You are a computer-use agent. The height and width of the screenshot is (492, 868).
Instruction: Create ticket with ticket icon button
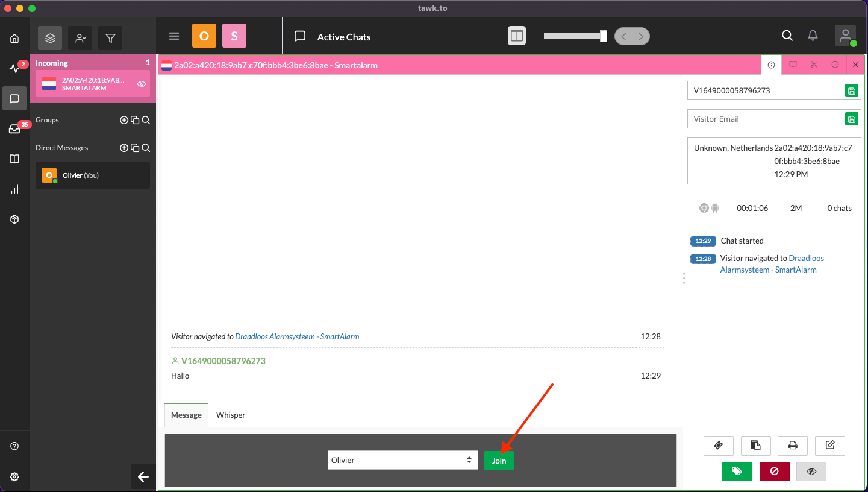[718, 445]
